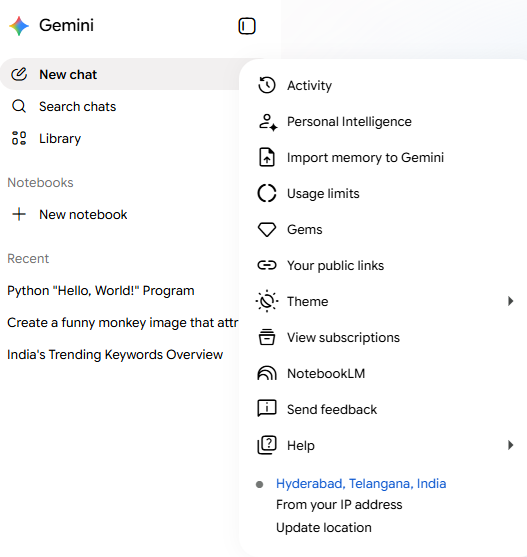The image size is (527, 557).
Task: Click the plus icon beside New notebook
Action: [19, 214]
